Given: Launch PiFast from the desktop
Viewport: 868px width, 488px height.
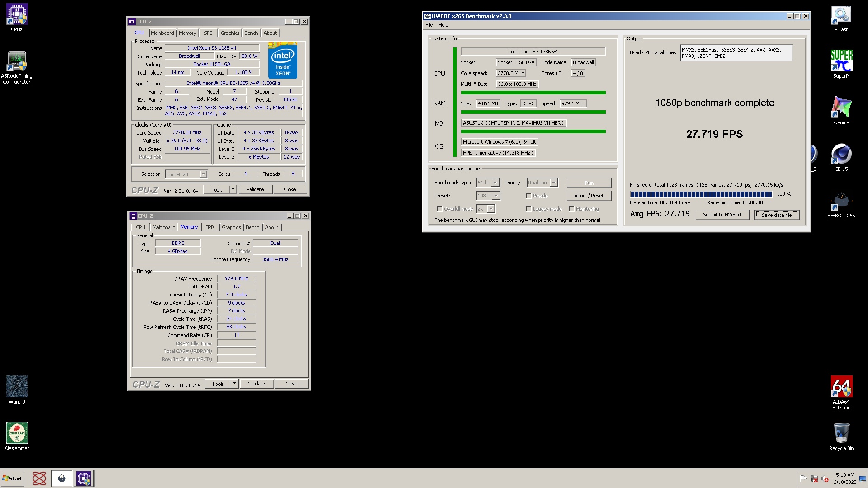Looking at the screenshot, I should point(841,18).
